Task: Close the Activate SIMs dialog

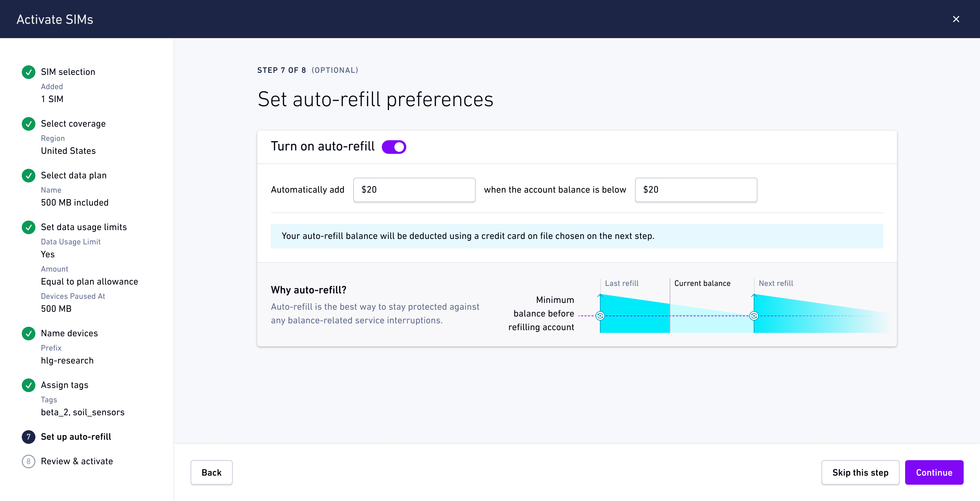Action: [956, 19]
